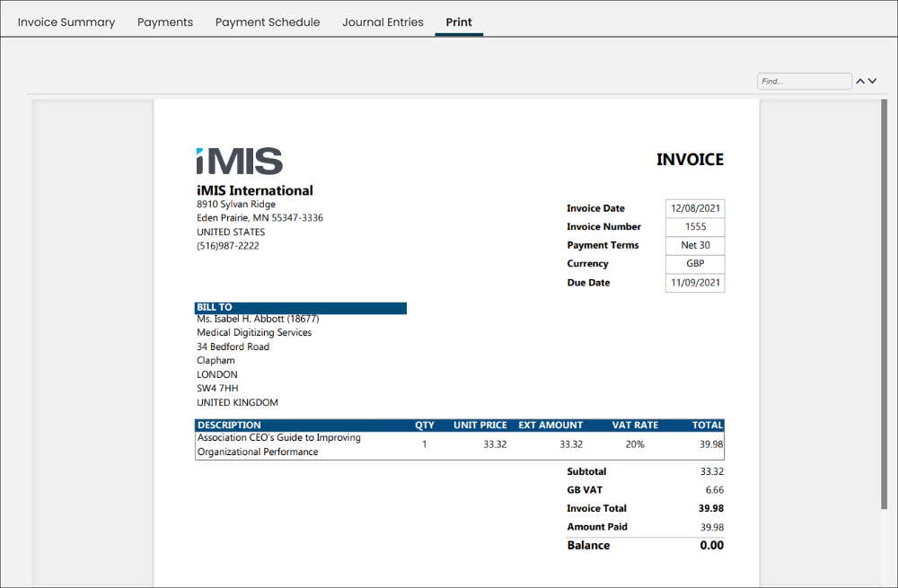Click phone number (516)987-2222
Screen dimensions: 898x588
[228, 246]
